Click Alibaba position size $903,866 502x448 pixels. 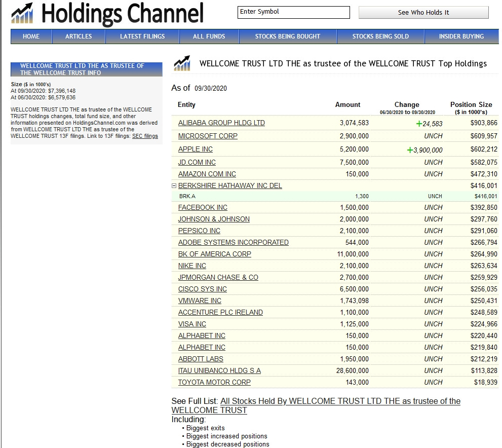click(484, 123)
